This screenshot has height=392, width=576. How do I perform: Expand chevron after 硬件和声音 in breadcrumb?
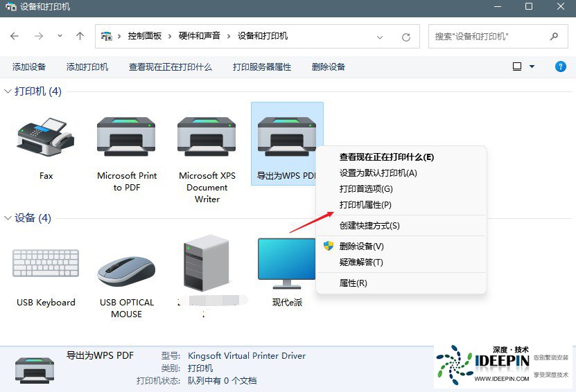click(229, 36)
